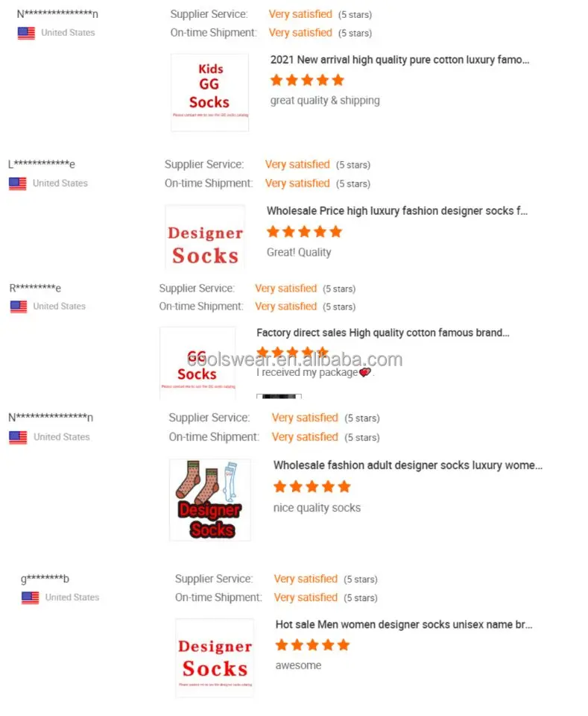Click the US flag beside reviewer R***e
The height and width of the screenshot is (716, 588).
pos(18,307)
